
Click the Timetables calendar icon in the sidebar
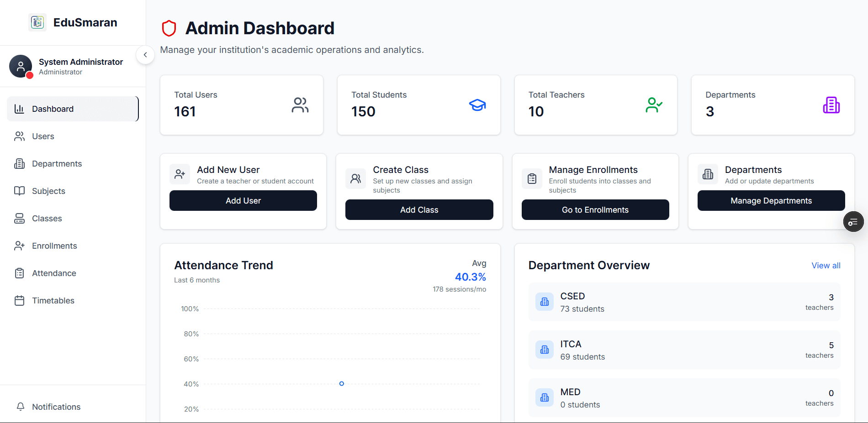pos(19,301)
